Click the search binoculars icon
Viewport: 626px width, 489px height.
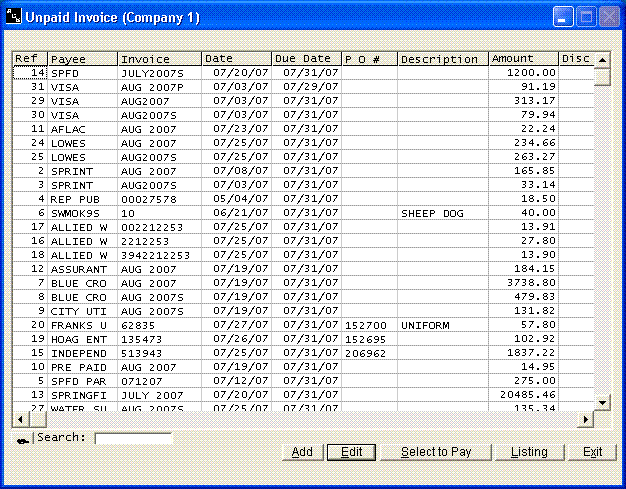click(22, 439)
